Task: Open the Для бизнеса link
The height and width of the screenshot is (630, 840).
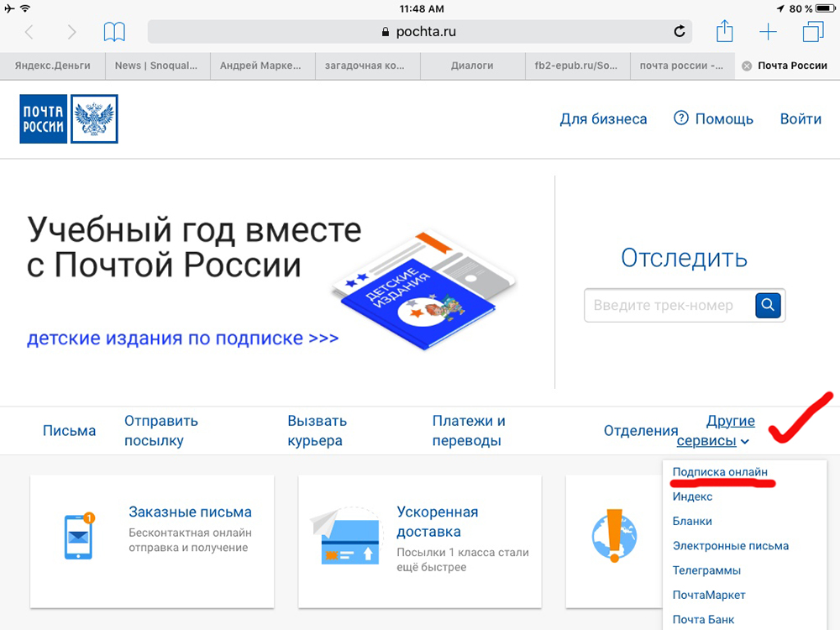Action: [x=603, y=119]
